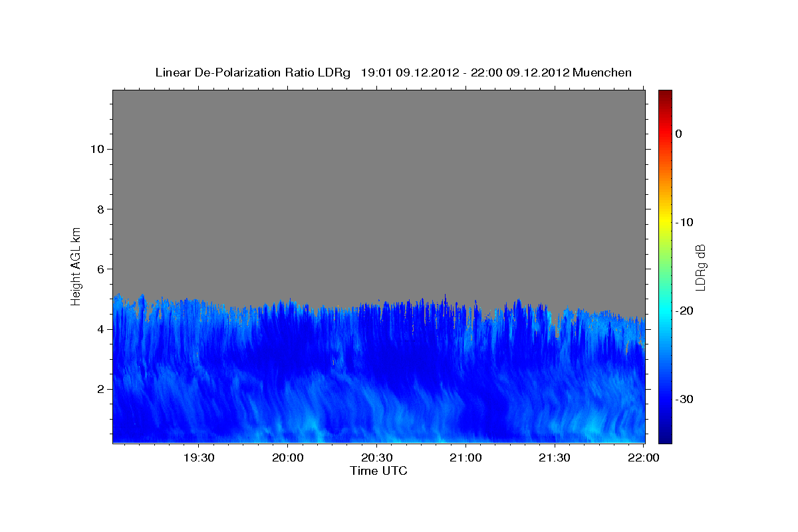Select the 22:00 time tick label
The width and height of the screenshot is (798, 532).
pos(643,458)
